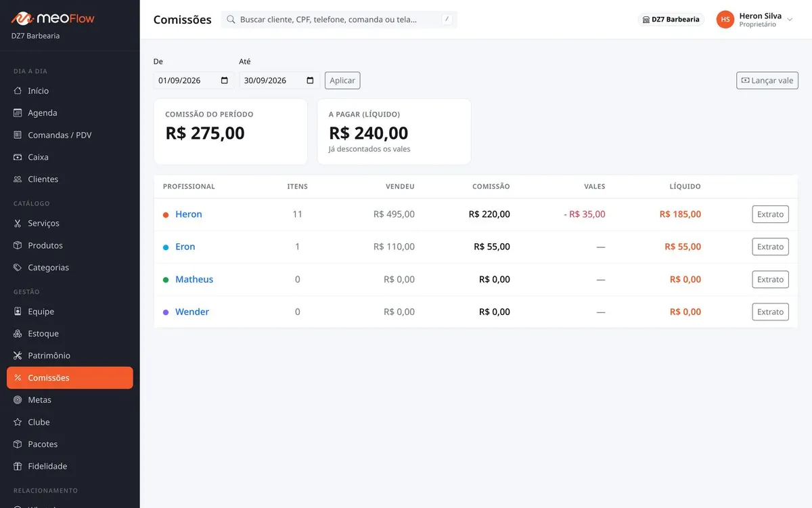Click Wender's purple color dot
The image size is (812, 508).
pos(166,312)
